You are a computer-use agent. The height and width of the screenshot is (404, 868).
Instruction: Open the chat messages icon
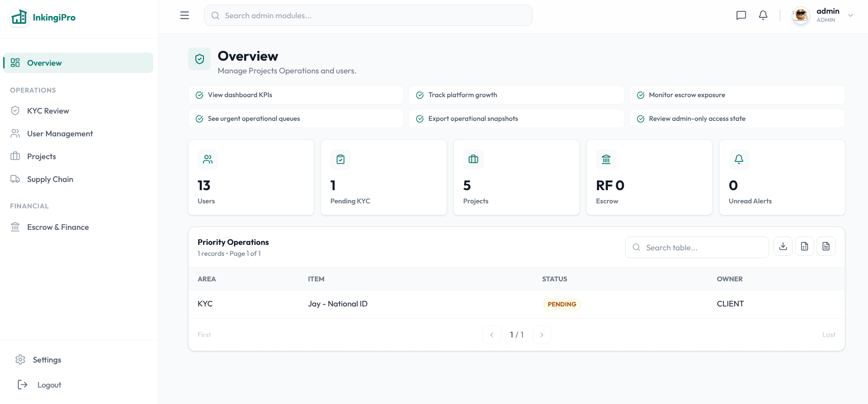pyautogui.click(x=741, y=16)
